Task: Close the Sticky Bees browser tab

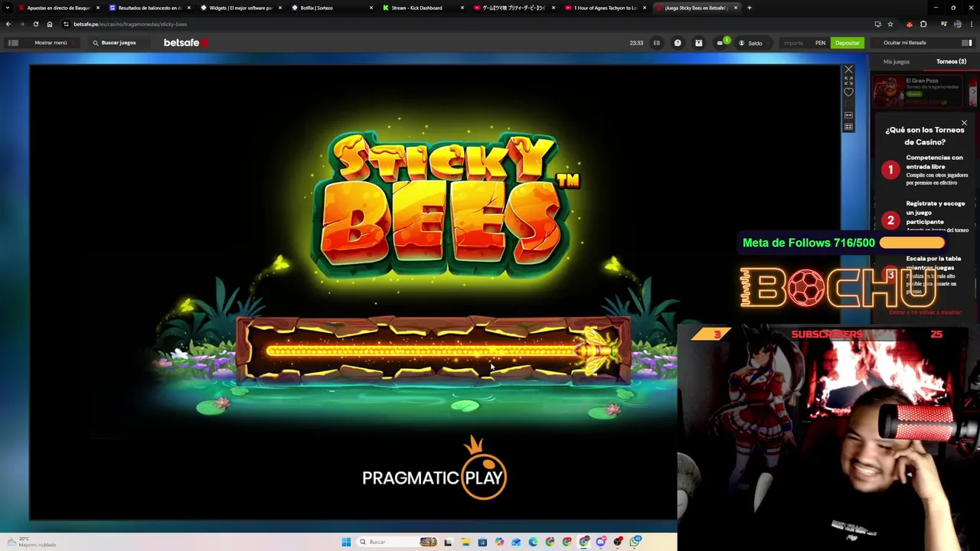Action: coord(736,8)
